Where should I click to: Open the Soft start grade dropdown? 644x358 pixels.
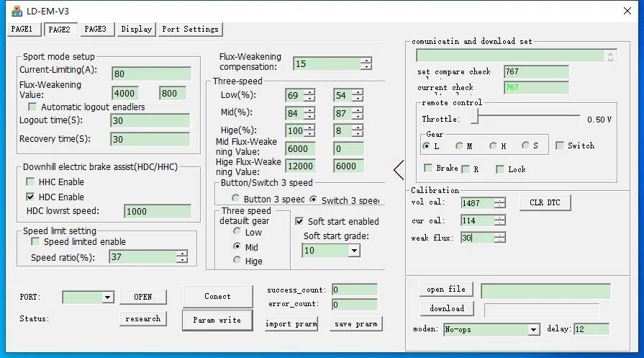click(x=354, y=251)
